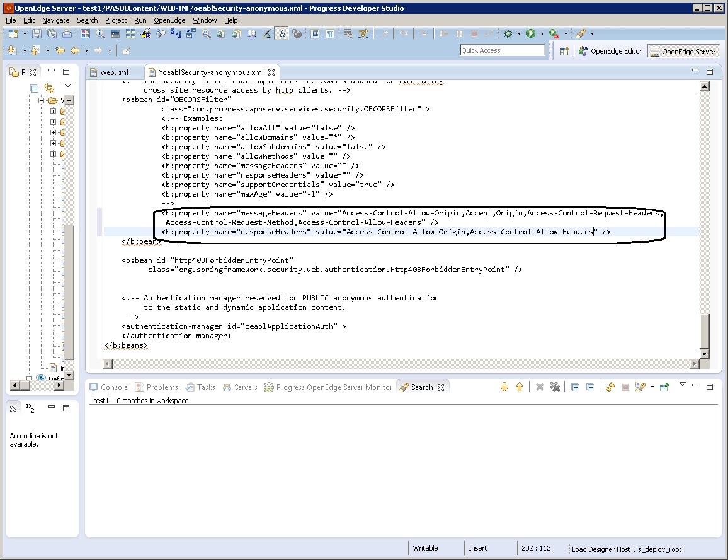The width and height of the screenshot is (728, 560).
Task: Open the File menu
Action: [x=11, y=20]
